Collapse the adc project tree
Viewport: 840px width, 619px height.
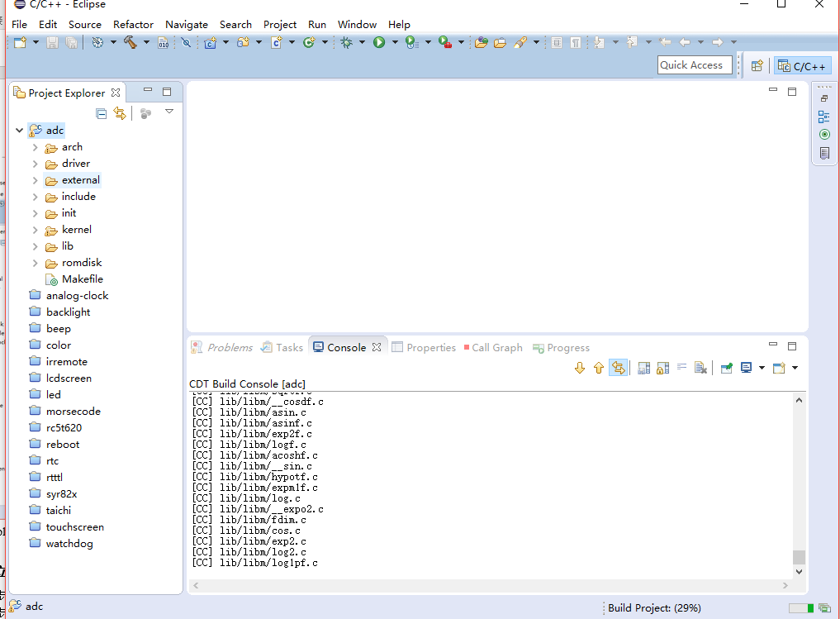tap(19, 131)
